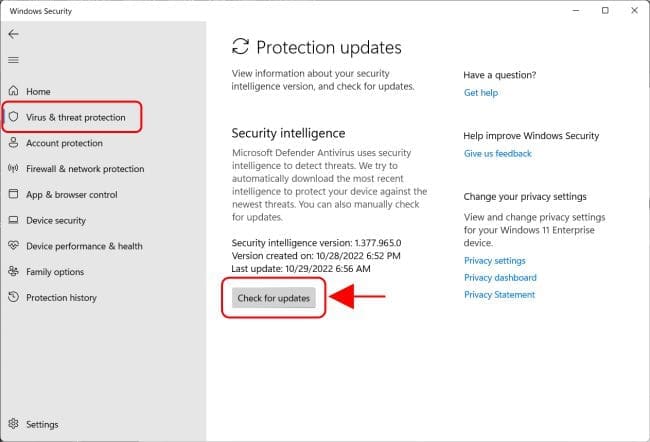Open the Privacy Statement link

coord(499,295)
